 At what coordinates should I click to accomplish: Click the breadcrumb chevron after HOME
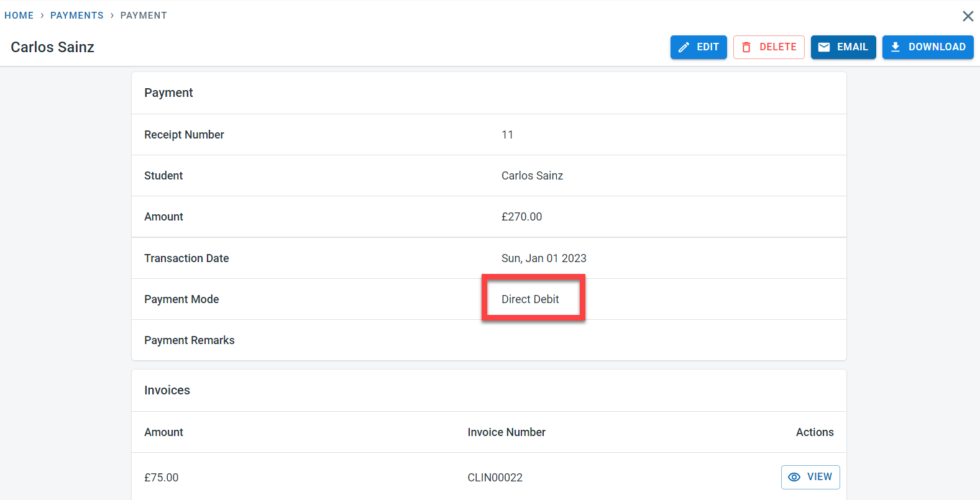(x=42, y=16)
